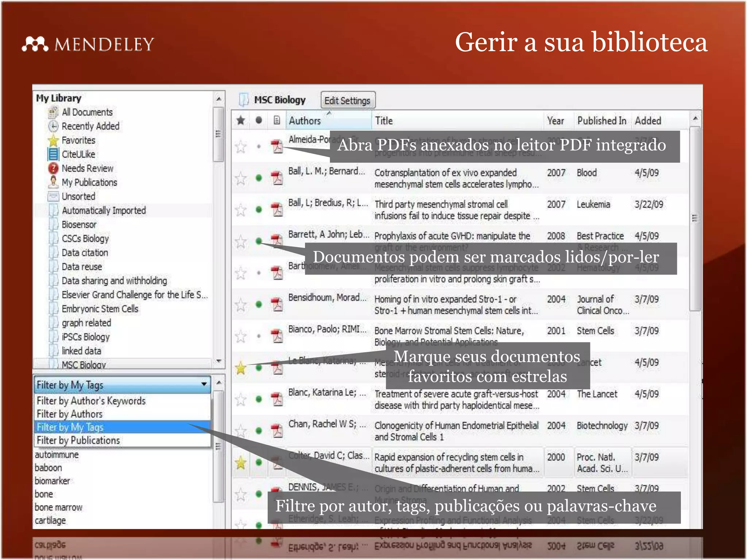Screen dimensions: 747x560
Task: Sort table by Authors column
Action: [x=329, y=121]
